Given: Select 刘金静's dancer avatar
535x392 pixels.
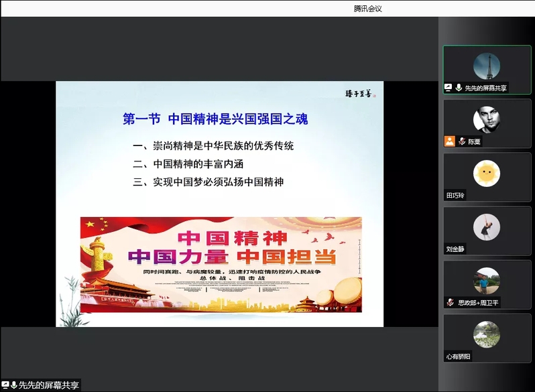Looking at the screenshot, I should point(486,227).
